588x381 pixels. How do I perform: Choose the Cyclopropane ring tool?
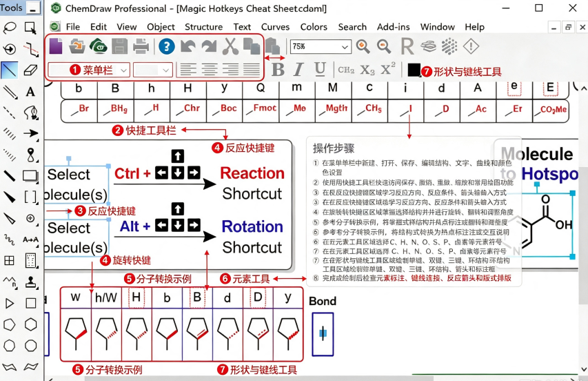10,303
